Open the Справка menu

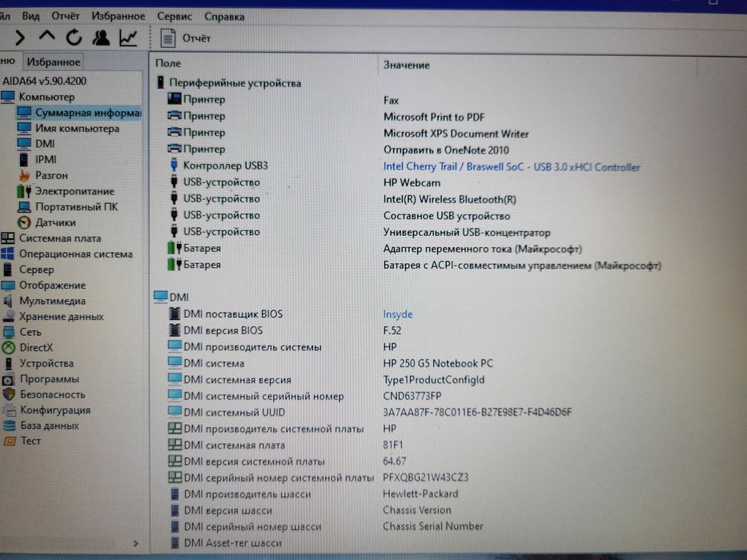[x=224, y=16]
